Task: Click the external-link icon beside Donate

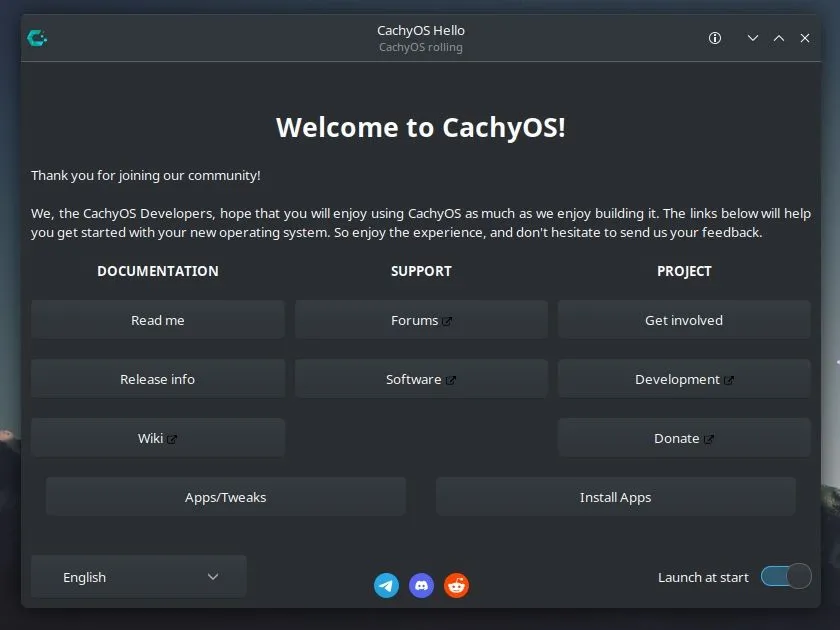Action: [x=708, y=437]
